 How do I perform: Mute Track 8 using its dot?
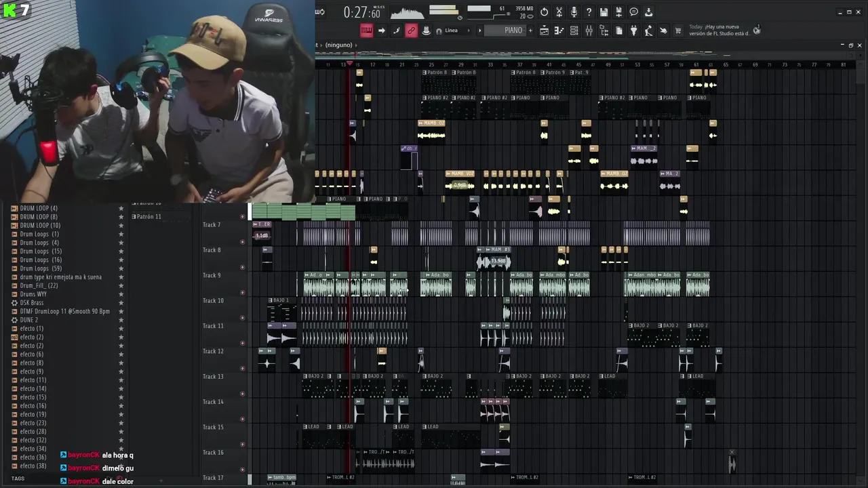coord(243,267)
